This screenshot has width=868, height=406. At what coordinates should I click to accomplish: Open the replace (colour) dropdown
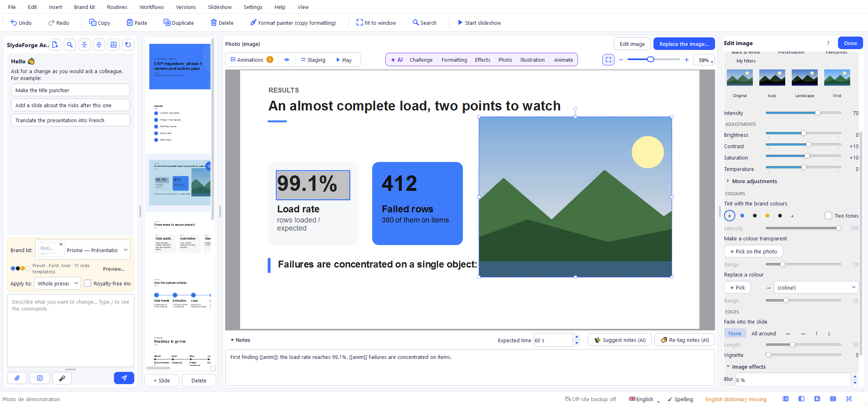[x=816, y=287]
